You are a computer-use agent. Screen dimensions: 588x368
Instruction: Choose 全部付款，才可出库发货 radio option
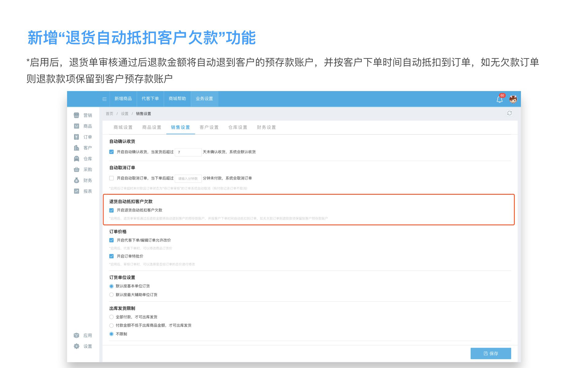click(111, 317)
